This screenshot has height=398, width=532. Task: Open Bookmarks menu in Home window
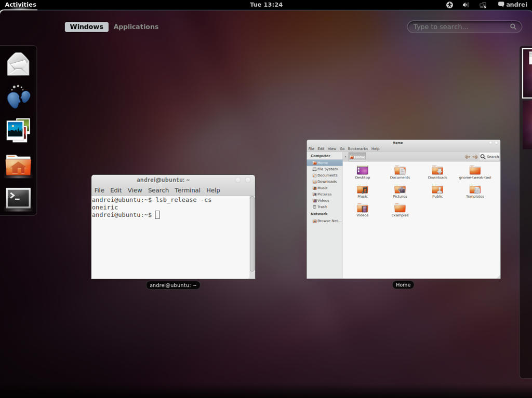357,149
